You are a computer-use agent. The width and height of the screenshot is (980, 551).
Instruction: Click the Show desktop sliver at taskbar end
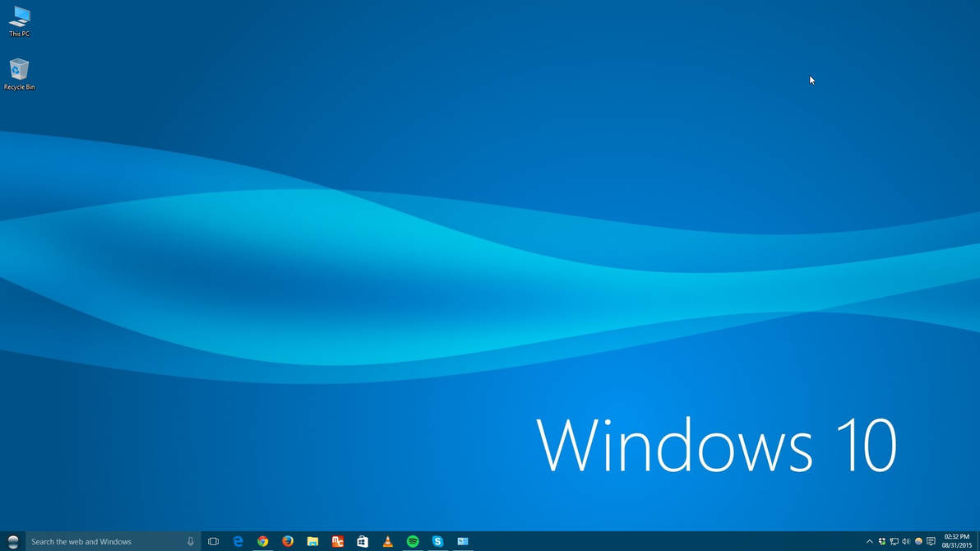pos(978,542)
